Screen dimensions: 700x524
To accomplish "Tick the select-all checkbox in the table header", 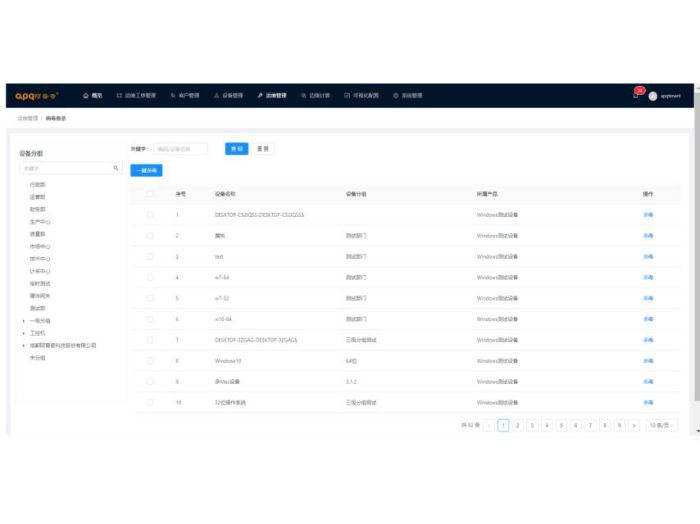I will (150, 193).
